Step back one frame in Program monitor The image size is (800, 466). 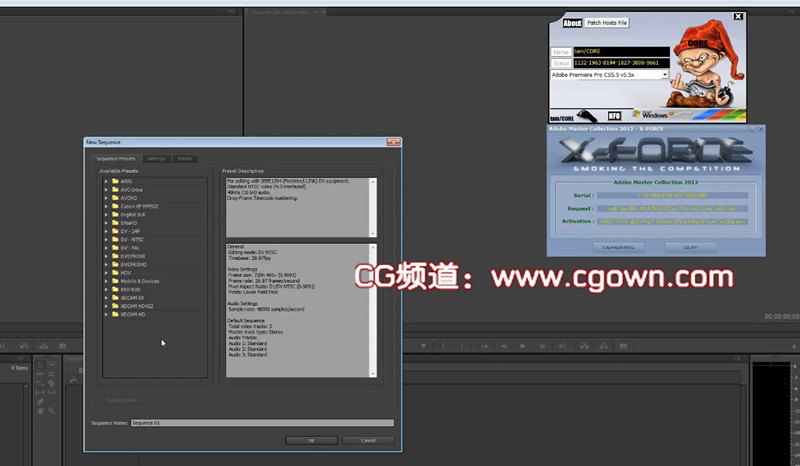[504, 346]
